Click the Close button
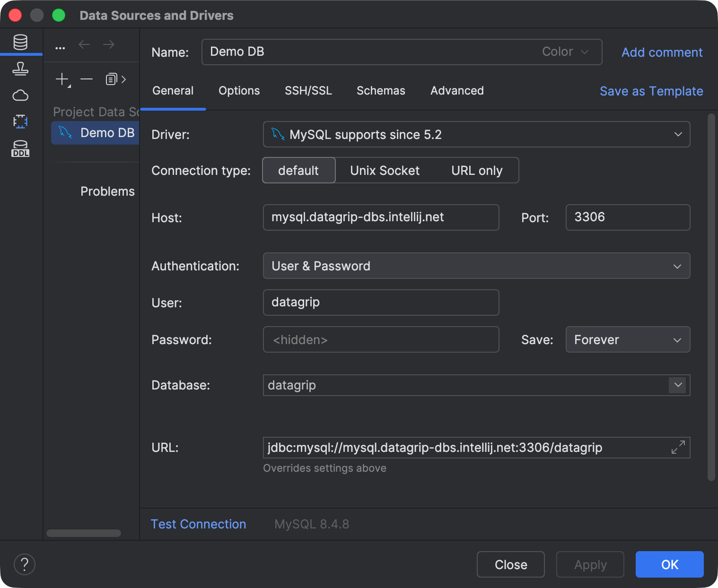This screenshot has height=588, width=718. tap(511, 564)
